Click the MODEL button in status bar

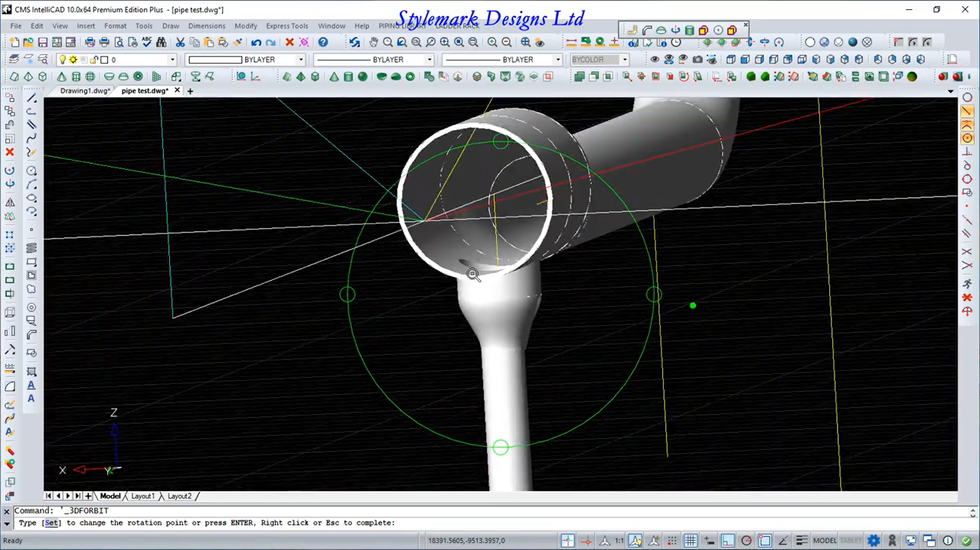coord(825,541)
